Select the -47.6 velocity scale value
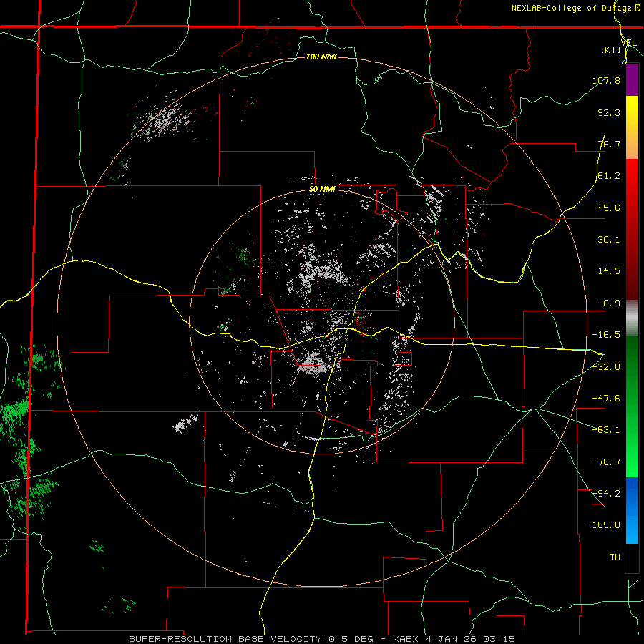The width and height of the screenshot is (644, 644). [606, 399]
